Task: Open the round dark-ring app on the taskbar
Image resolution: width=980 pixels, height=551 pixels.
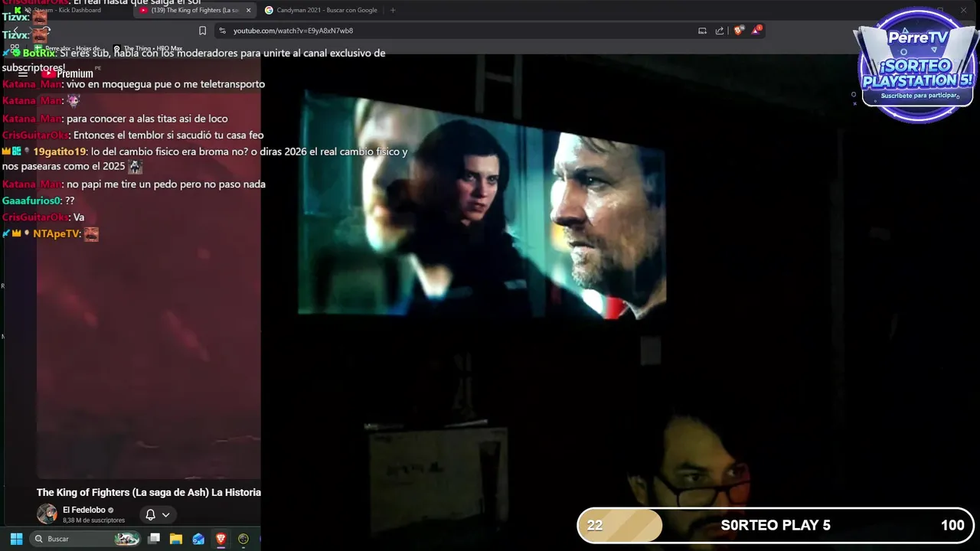Action: pos(243,539)
